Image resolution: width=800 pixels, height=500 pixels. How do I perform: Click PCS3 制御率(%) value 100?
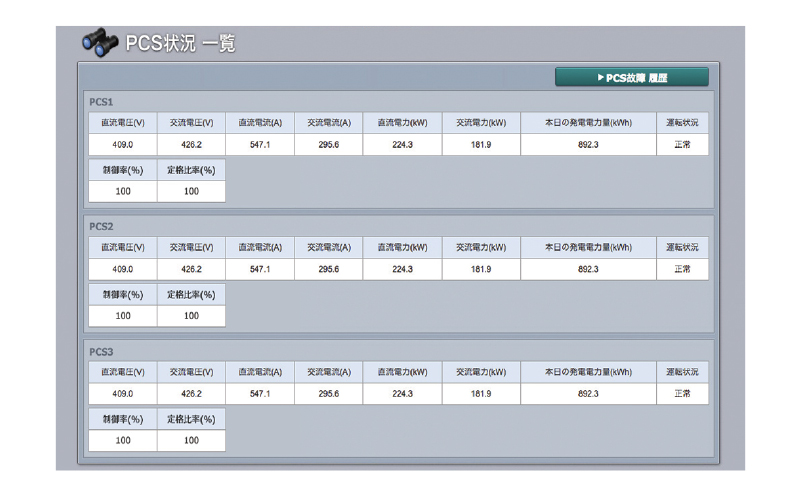tap(123, 440)
